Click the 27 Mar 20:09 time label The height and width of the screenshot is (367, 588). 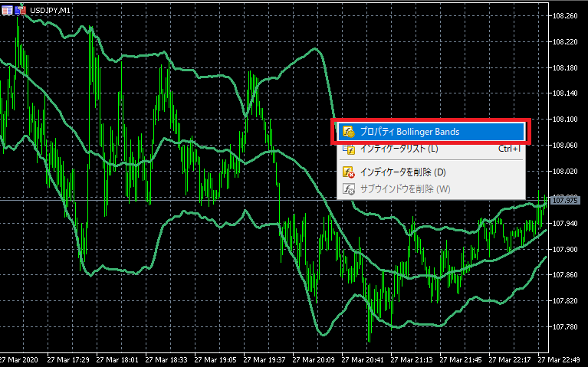tap(314, 360)
